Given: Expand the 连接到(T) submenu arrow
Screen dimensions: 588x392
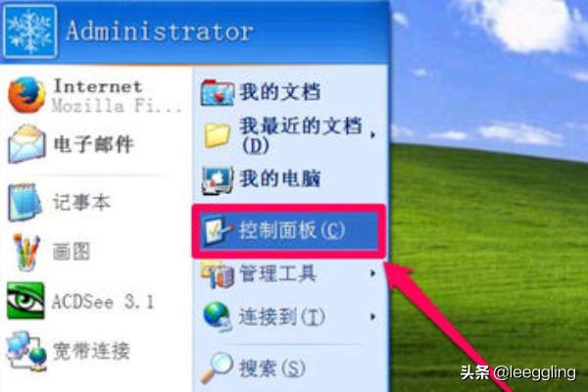Looking at the screenshot, I should click(x=372, y=317).
